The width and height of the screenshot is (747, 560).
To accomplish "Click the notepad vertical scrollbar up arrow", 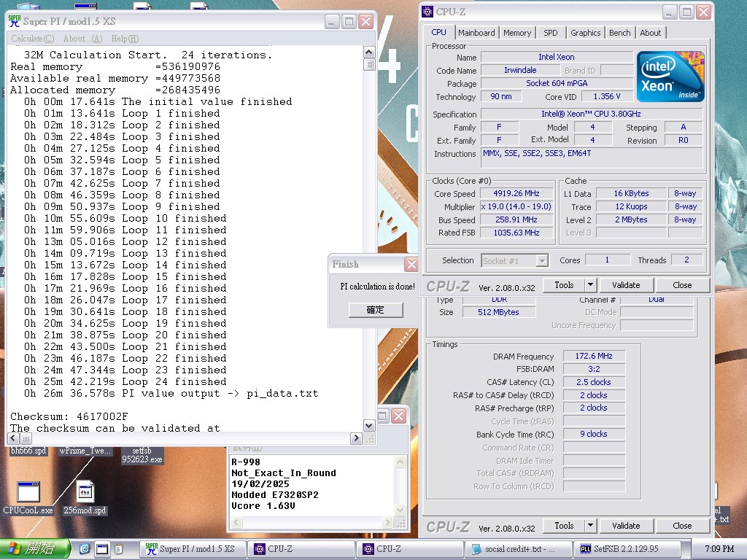I will pos(400,462).
